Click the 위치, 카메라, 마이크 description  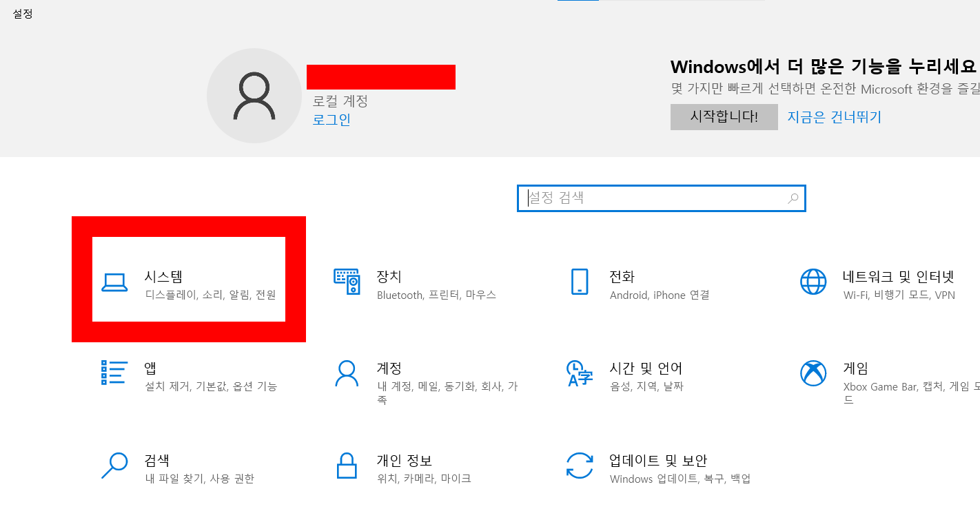pyautogui.click(x=425, y=479)
